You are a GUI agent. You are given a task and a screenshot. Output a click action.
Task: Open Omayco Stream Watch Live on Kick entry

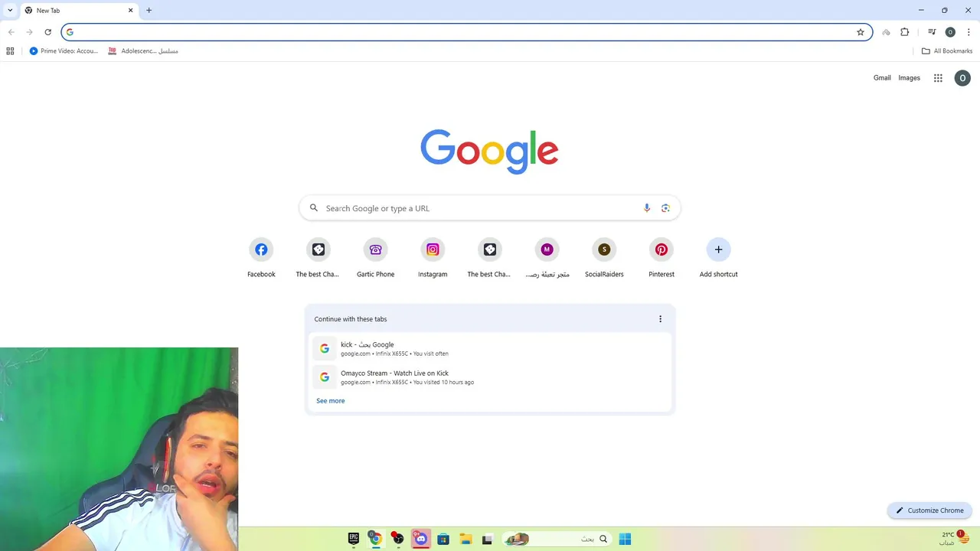(490, 377)
